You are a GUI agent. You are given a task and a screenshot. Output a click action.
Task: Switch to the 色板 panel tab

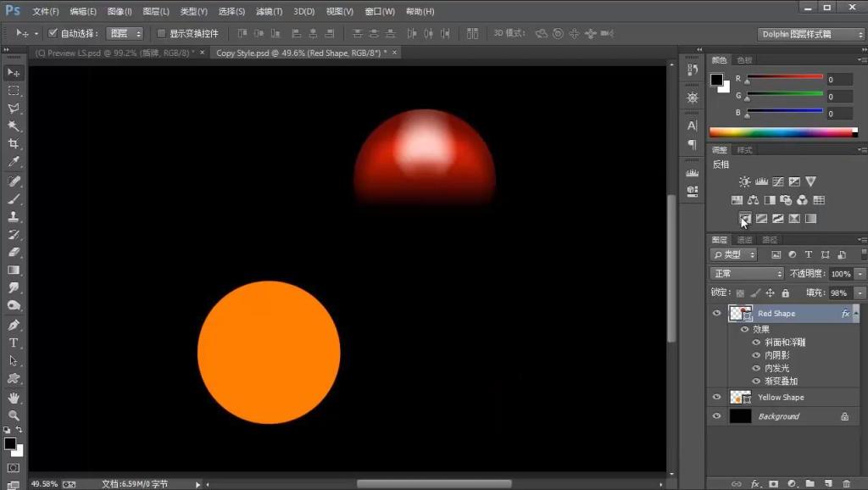744,60
